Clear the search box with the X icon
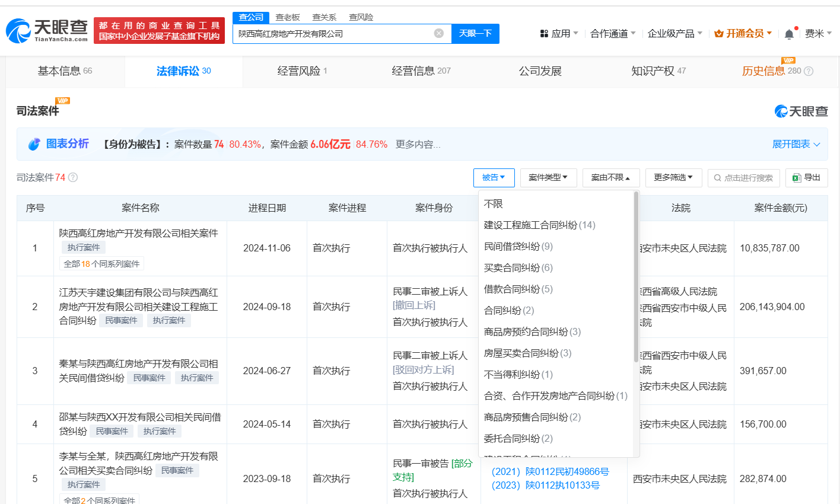 coord(439,33)
